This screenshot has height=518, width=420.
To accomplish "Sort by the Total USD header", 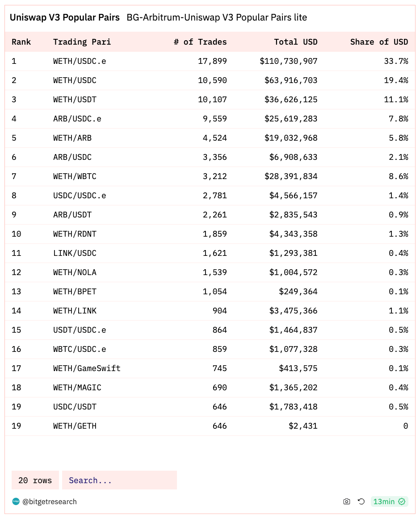I will click(x=295, y=42).
